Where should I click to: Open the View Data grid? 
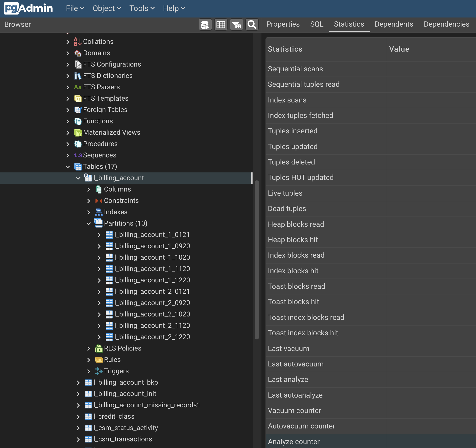220,24
